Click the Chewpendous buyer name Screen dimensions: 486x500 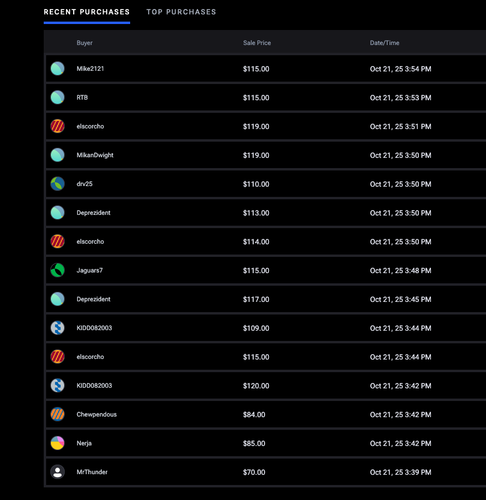(x=97, y=414)
